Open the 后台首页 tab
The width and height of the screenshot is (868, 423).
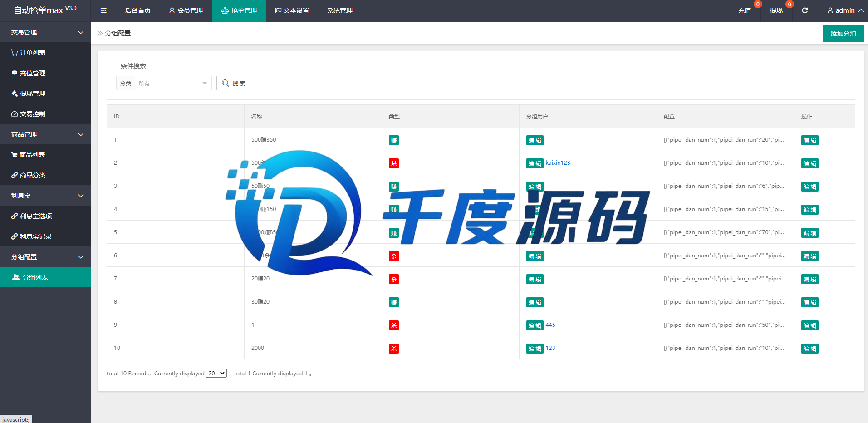pos(137,10)
